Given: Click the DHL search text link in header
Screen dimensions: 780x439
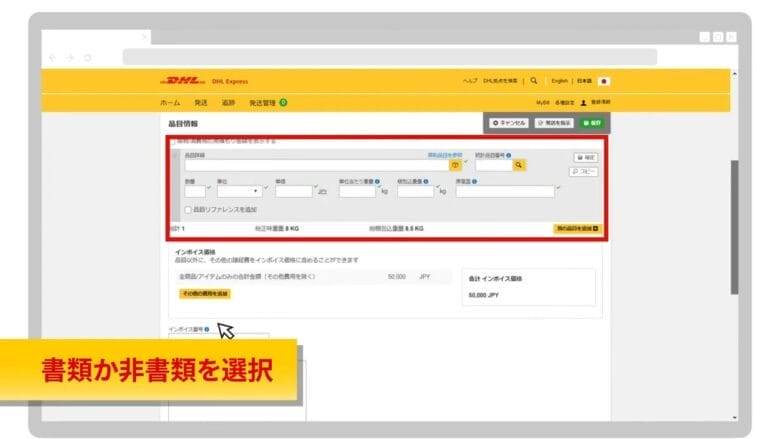Looking at the screenshot, I should click(x=500, y=81).
